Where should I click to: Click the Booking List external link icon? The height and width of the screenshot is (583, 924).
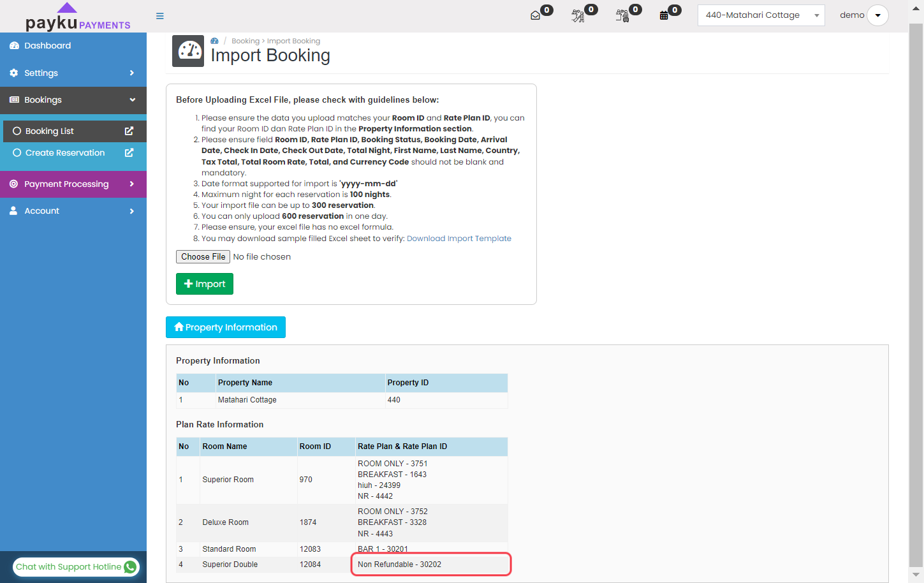click(x=129, y=131)
